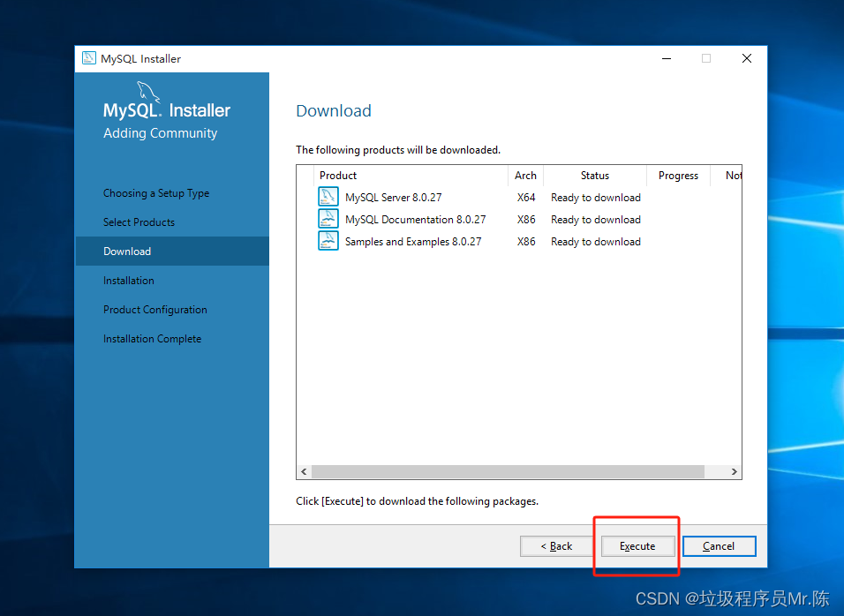Viewport: 844px width, 616px height.
Task: Sort by the Product column header
Action: click(411, 176)
